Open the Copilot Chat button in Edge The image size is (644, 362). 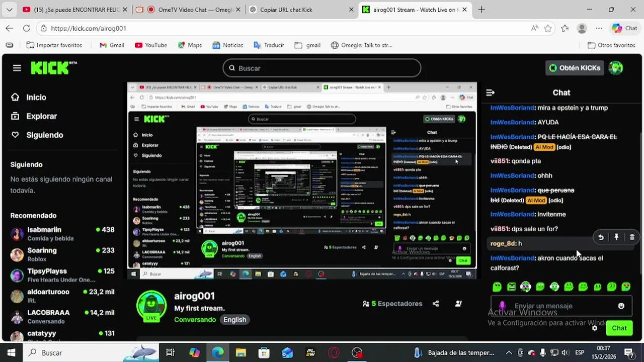tap(624, 28)
